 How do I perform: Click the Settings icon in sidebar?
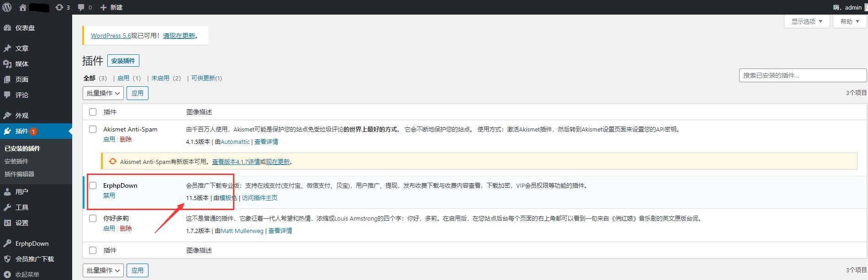7,223
